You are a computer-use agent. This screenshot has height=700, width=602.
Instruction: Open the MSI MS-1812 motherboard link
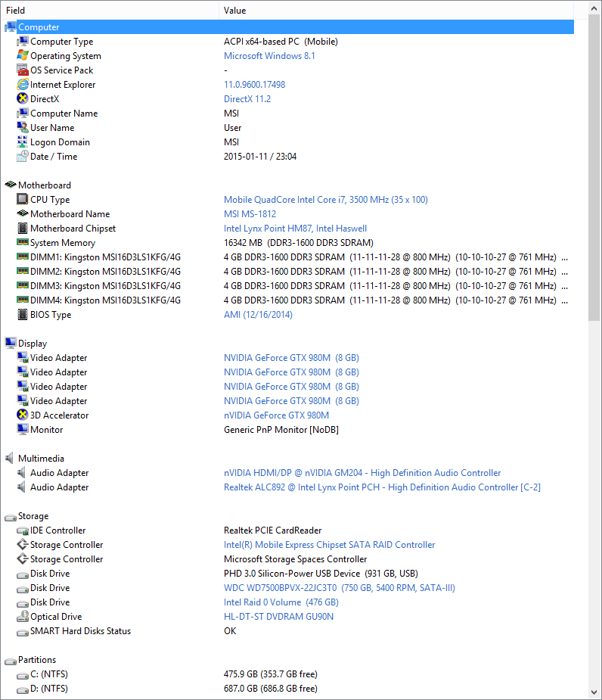point(250,214)
